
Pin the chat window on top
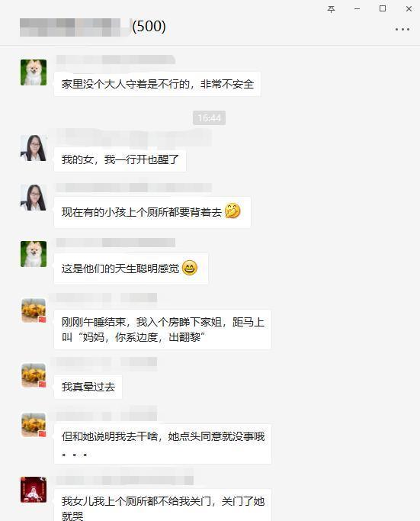pyautogui.click(x=331, y=9)
